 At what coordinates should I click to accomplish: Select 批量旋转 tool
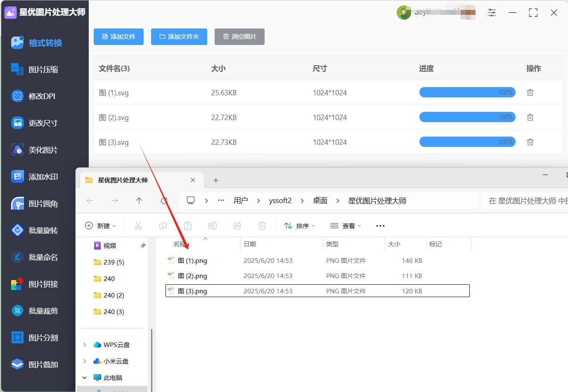(x=35, y=230)
